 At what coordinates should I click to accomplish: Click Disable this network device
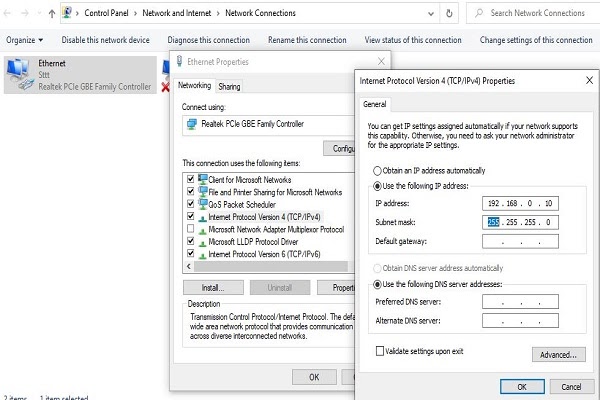[105, 40]
